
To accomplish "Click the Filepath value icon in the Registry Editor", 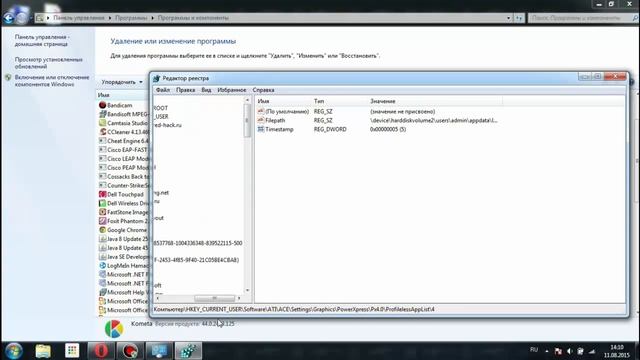I will coord(261,120).
